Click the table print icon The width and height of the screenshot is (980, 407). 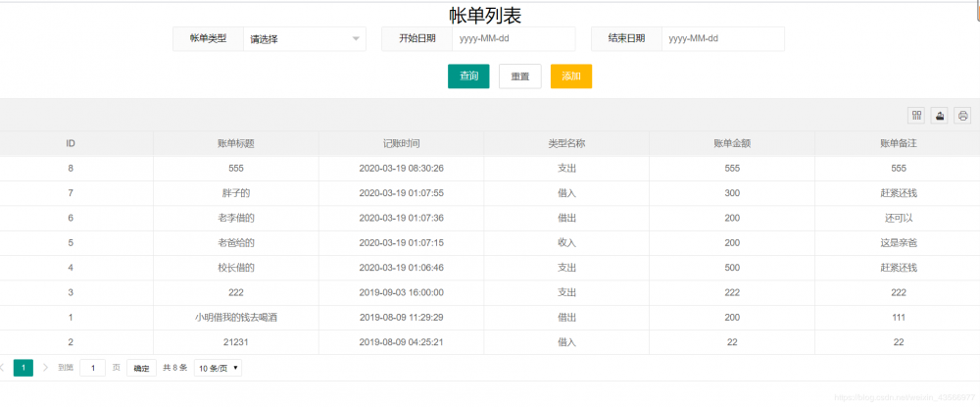tap(963, 115)
